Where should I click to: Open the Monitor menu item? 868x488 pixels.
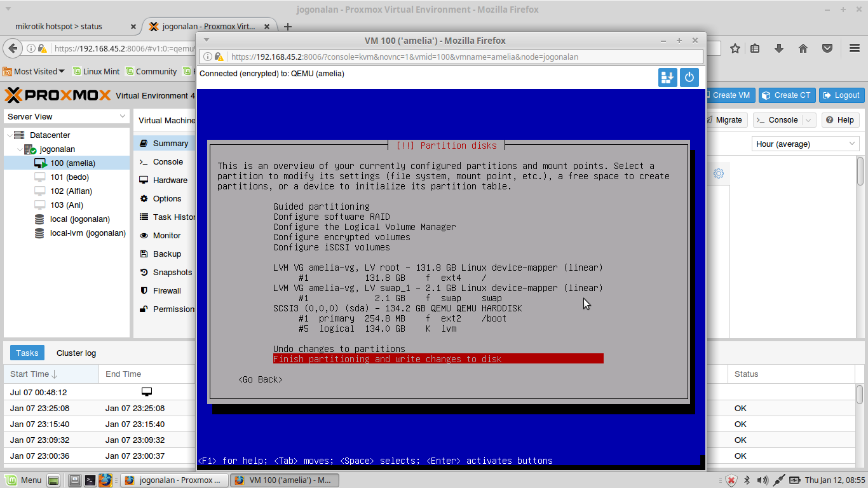[x=165, y=236]
